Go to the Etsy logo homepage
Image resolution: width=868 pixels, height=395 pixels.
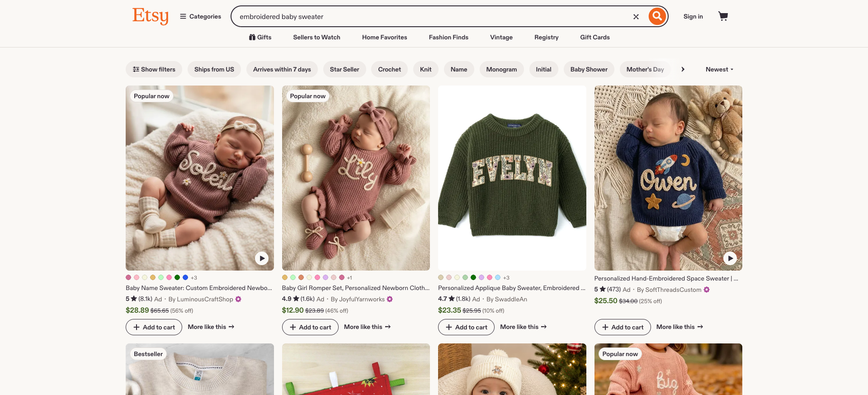[151, 16]
